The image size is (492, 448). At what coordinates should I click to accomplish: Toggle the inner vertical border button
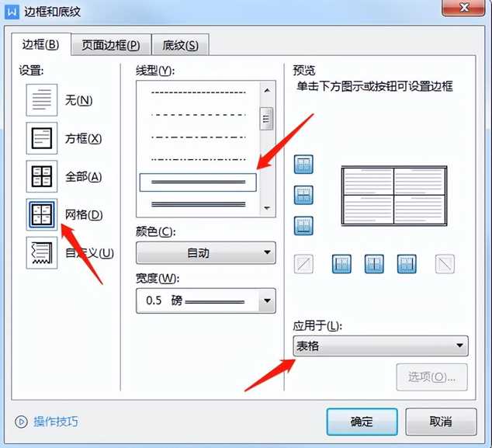pyautogui.click(x=375, y=264)
